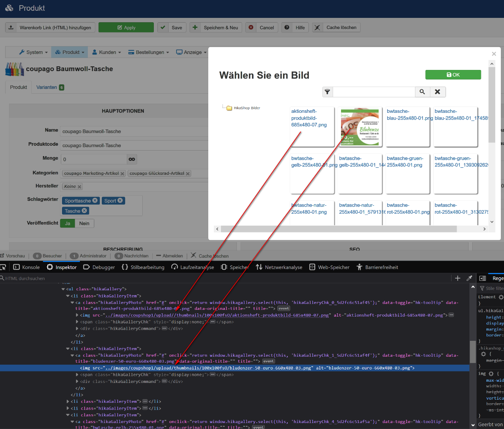Viewport: 504px width, 429px height.
Task: Click the dialog horizontal scrollbar
Action: pyautogui.click(x=339, y=229)
